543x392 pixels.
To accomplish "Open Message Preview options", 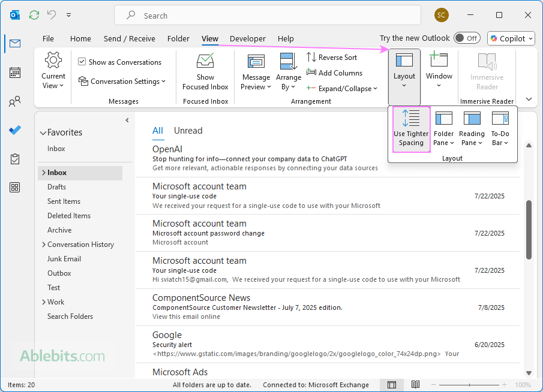I will click(256, 71).
